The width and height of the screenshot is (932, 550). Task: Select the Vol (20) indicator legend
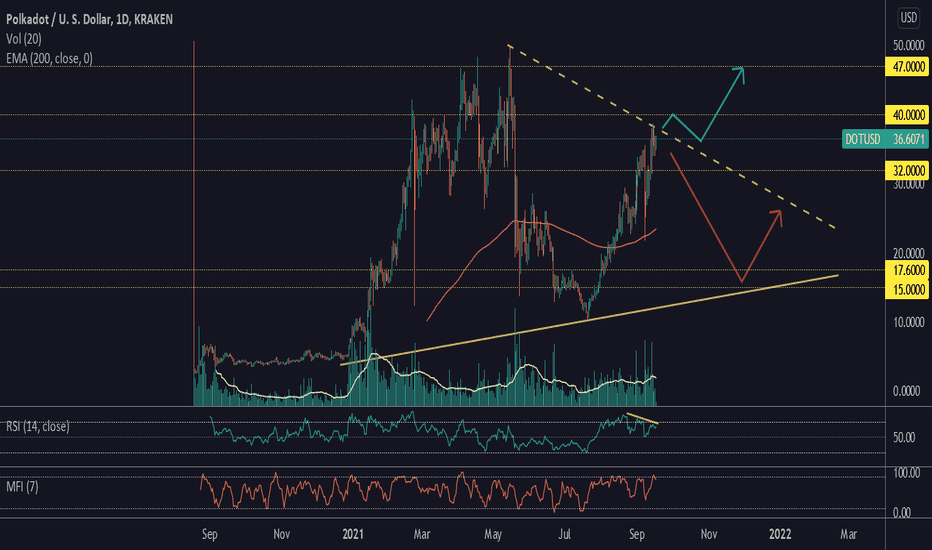24,39
